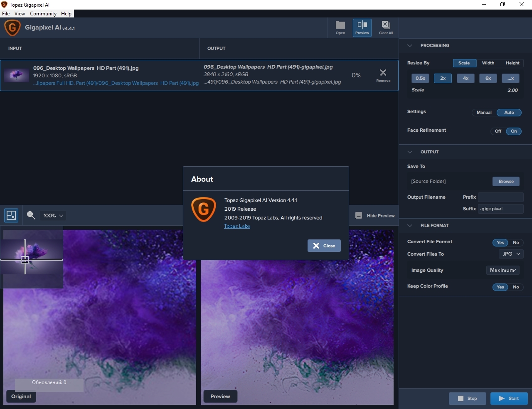Open the Convert Files To JPG dropdown
The height and width of the screenshot is (409, 532).
[511, 254]
